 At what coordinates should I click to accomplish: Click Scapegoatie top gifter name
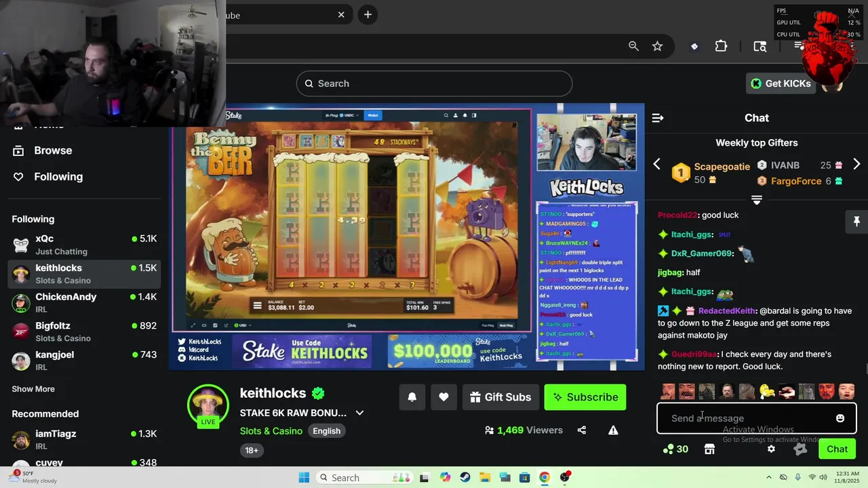(x=722, y=166)
